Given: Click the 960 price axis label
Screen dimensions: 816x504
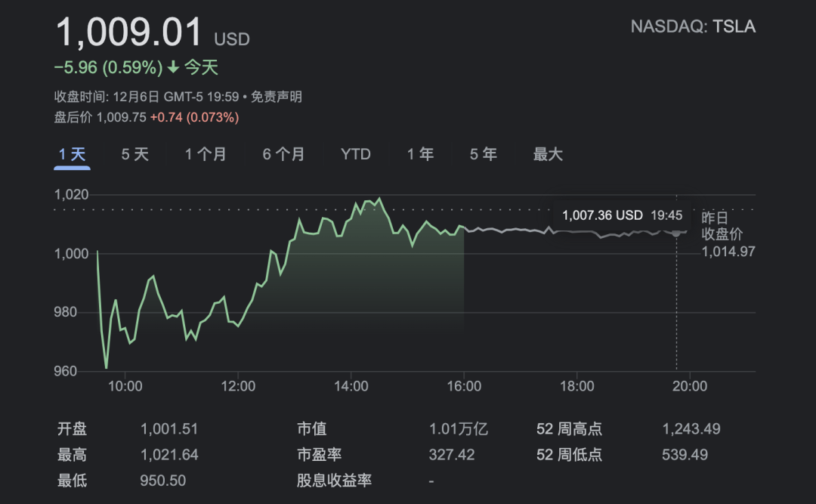Looking at the screenshot, I should (x=65, y=371).
